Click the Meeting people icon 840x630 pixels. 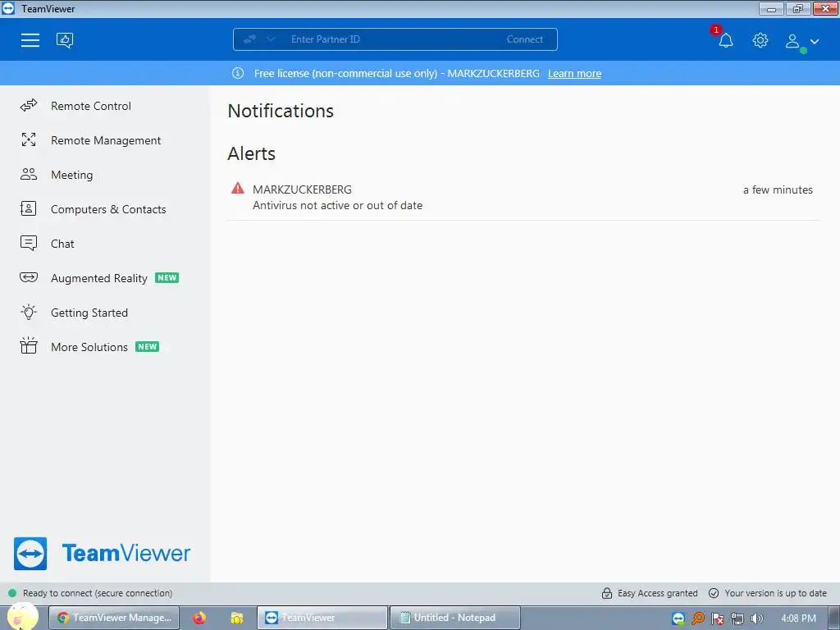point(29,174)
